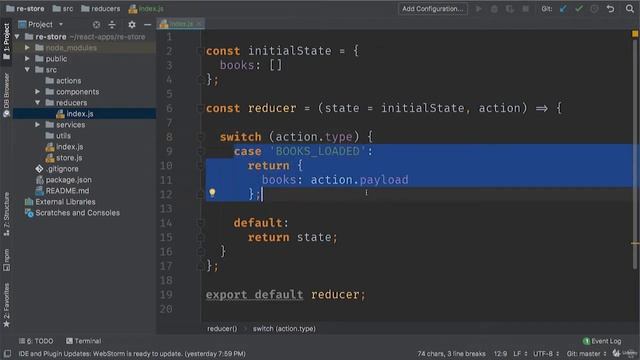Collapse the src folder

pos(27,70)
